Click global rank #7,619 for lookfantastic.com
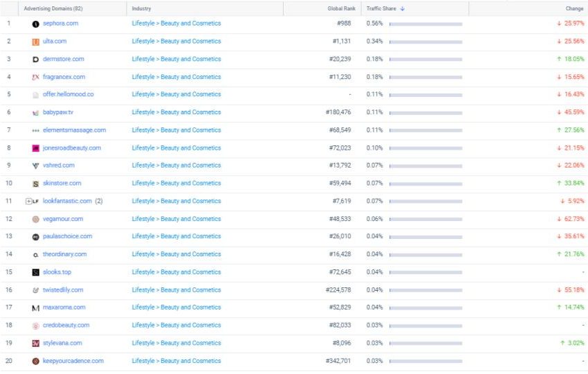The height and width of the screenshot is (374, 588). click(x=342, y=201)
